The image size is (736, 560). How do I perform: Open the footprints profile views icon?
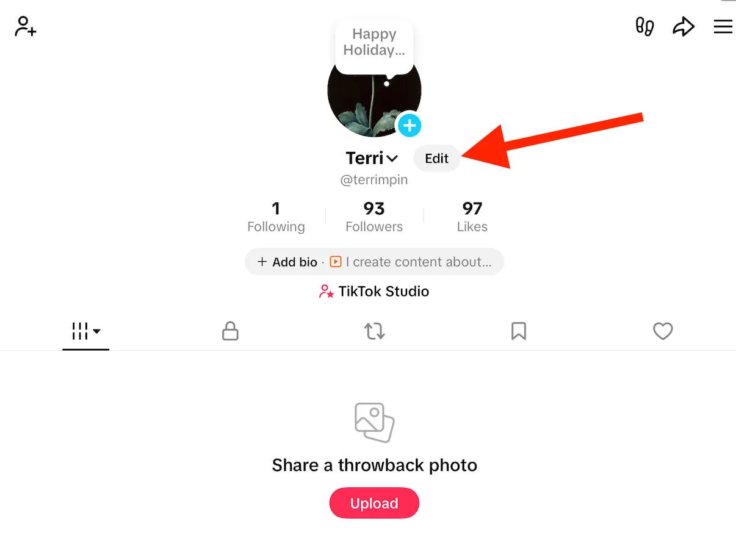[x=644, y=27]
